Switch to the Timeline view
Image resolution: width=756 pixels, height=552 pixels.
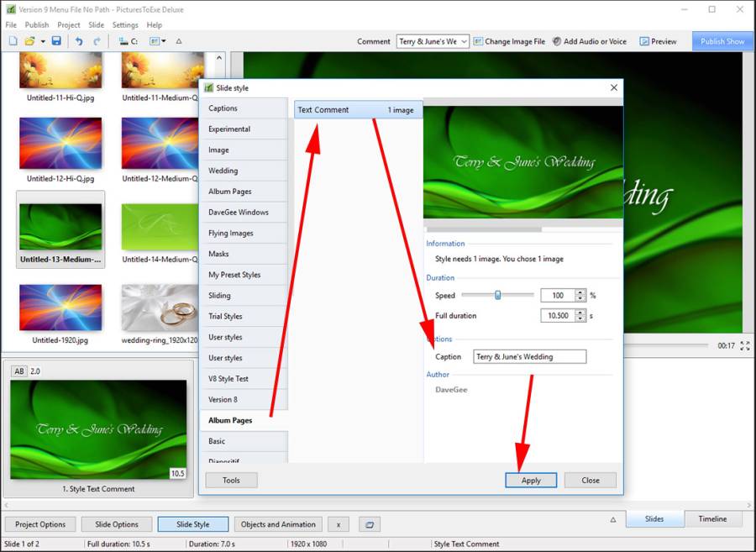pyautogui.click(x=712, y=519)
